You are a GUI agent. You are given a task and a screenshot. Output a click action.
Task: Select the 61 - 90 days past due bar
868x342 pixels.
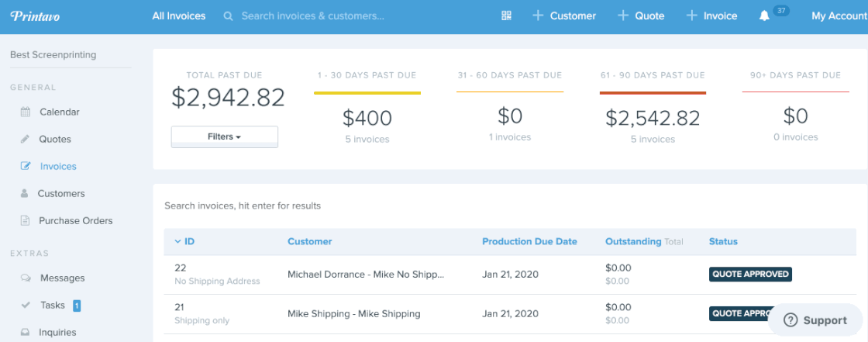click(x=653, y=93)
